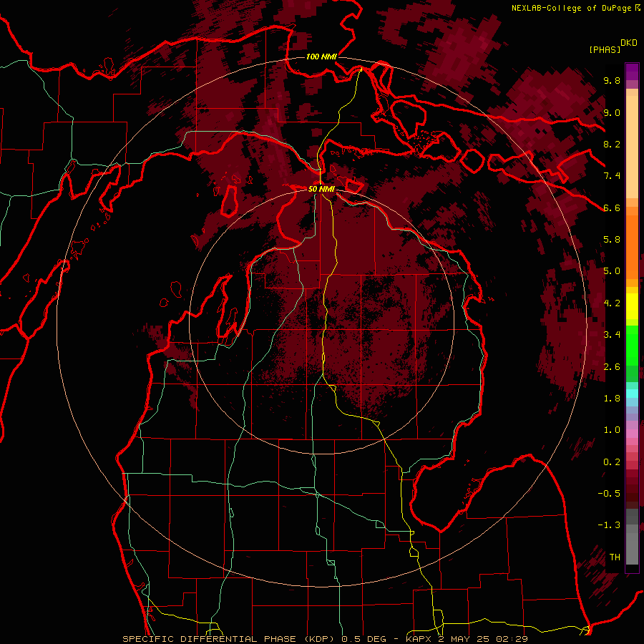
Task: Click the yellow segment of the color bar
Action: tap(632, 306)
